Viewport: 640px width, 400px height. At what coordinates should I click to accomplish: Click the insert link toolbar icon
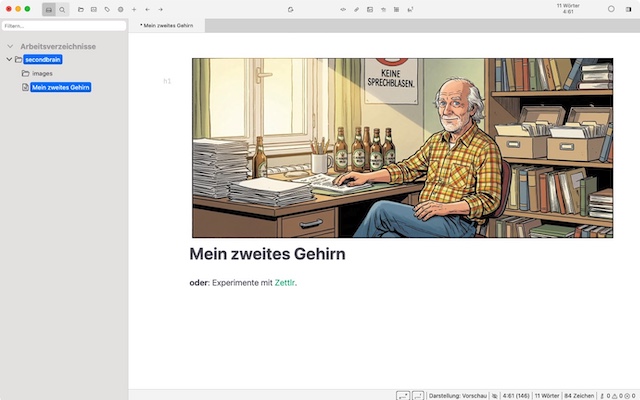coord(357,9)
